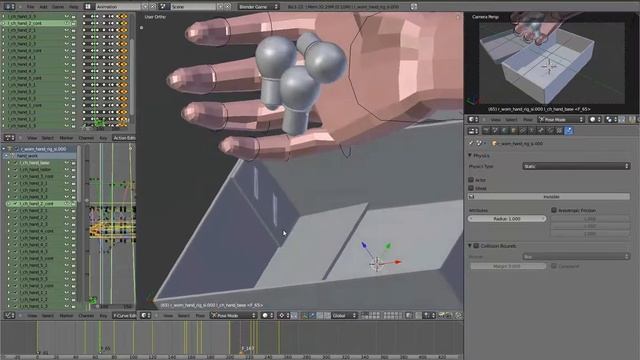The height and width of the screenshot is (360, 640).
Task: Click the red X-axis manipulator arrow
Action: 397,262
